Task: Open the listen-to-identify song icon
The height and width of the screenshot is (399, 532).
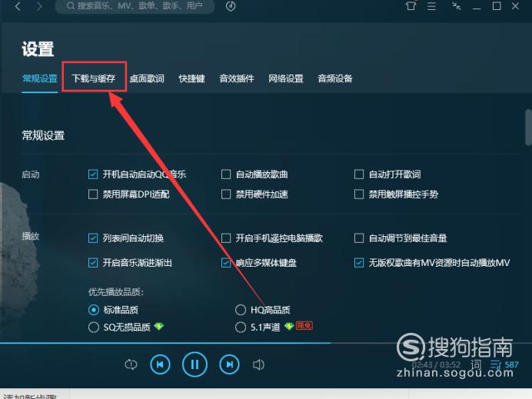Action: click(x=231, y=6)
